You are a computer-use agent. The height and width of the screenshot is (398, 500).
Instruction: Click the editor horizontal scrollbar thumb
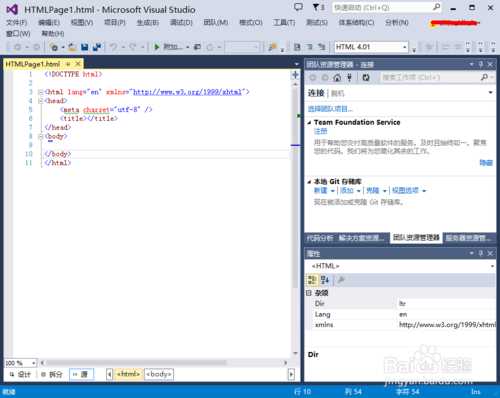136,362
